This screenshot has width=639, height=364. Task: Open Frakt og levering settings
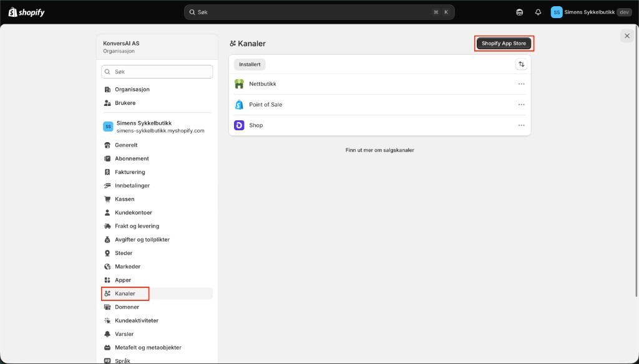pos(157,226)
